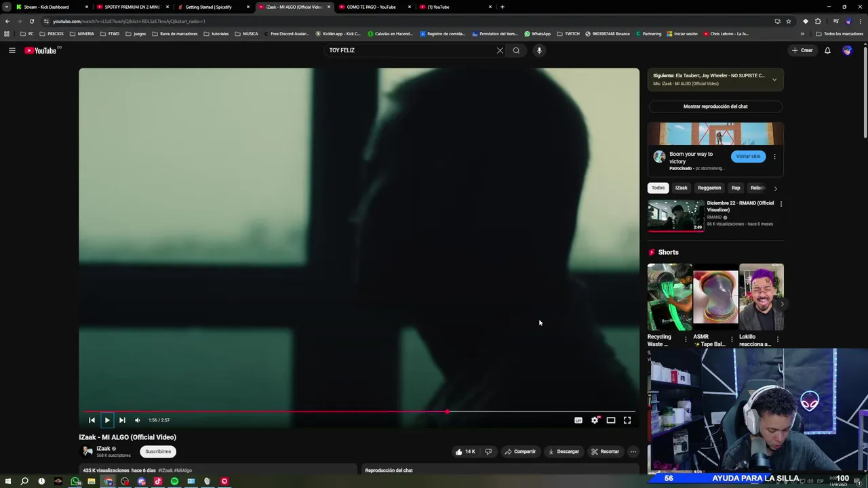Visit the sponsored site with Visitar sitio
Screen dimensions: 868x488
click(748, 157)
